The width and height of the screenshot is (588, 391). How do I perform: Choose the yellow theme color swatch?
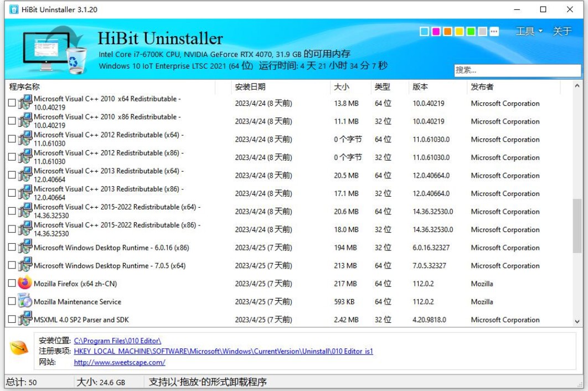[460, 32]
